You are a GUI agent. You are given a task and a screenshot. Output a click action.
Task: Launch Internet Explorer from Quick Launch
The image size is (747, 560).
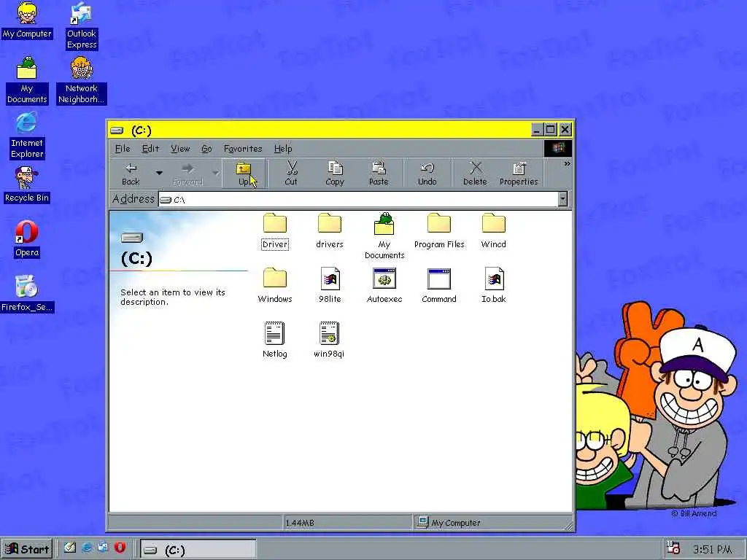click(88, 548)
